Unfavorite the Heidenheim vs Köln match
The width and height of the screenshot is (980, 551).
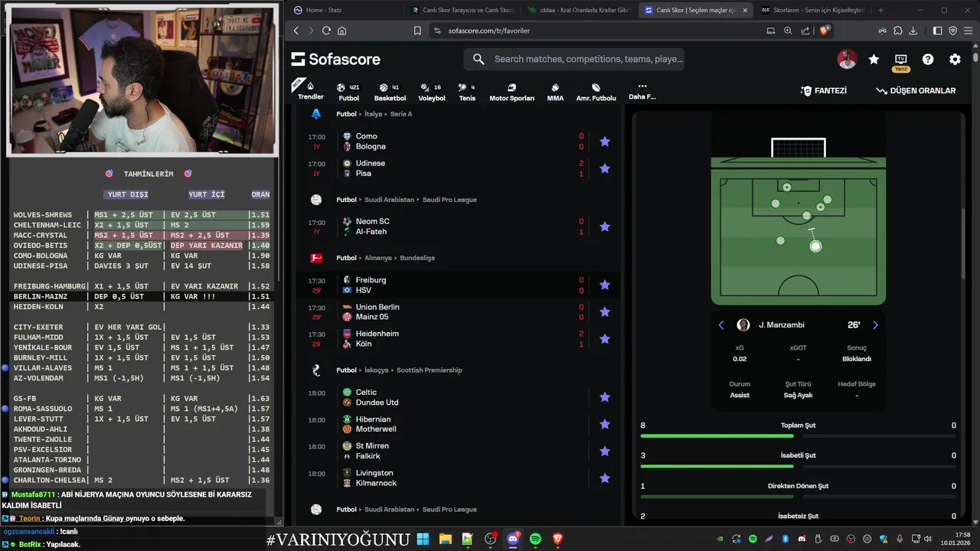point(605,338)
